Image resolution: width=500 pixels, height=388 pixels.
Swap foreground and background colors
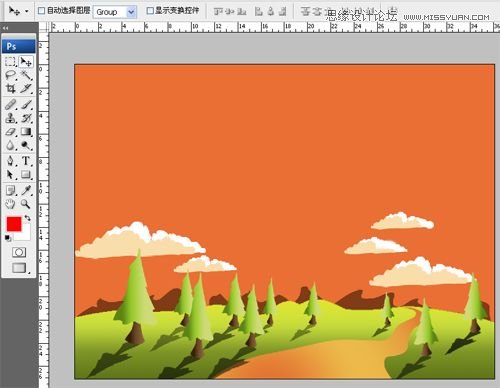[x=27, y=218]
